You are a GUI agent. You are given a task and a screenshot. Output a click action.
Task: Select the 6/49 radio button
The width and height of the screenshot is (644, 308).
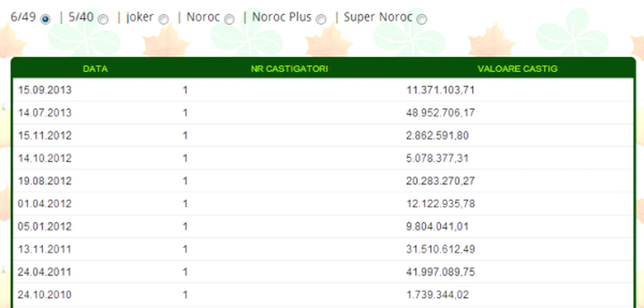coord(45,19)
